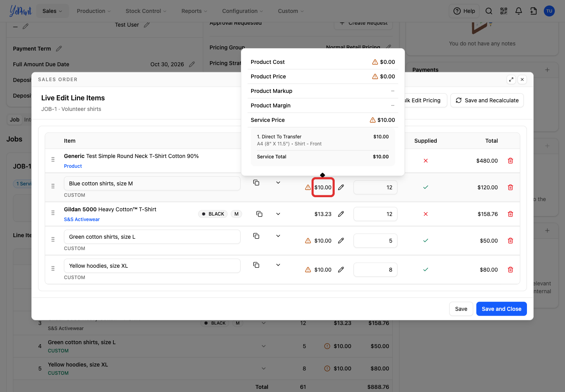This screenshot has height=392, width=565.
Task: Expand the sales order dialog to fullscreen
Action: [x=511, y=80]
